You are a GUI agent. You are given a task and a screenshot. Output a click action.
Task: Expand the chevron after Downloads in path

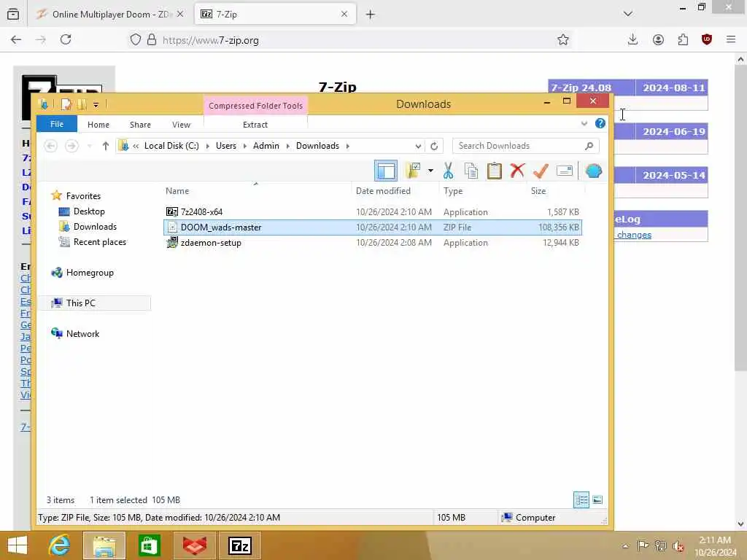click(348, 146)
